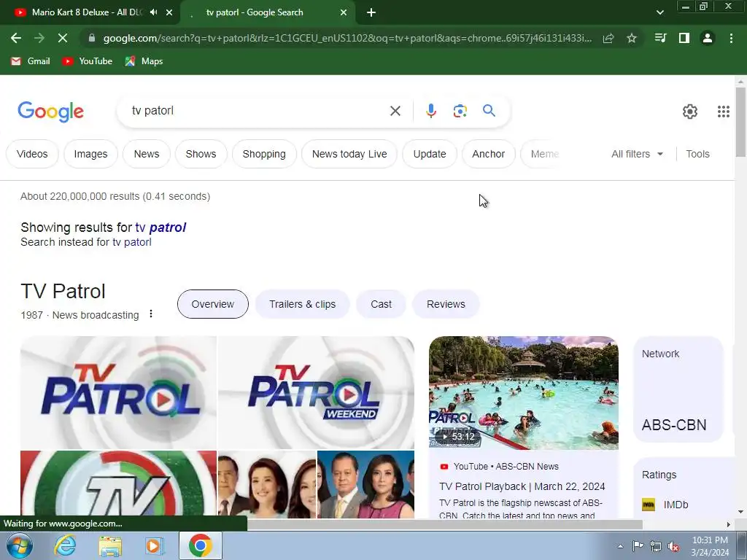747x560 pixels.
Task: Expand the All filters dropdown
Action: pos(638,154)
